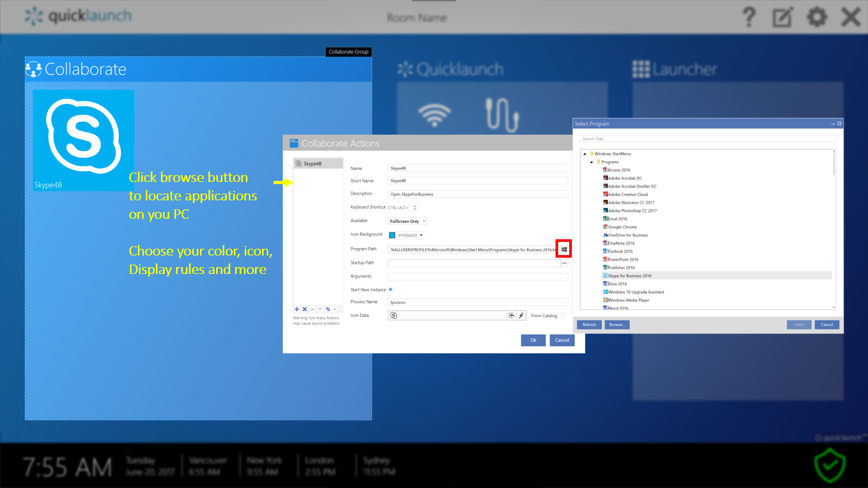Collapse the Windows StartMenu tree node

(584, 154)
